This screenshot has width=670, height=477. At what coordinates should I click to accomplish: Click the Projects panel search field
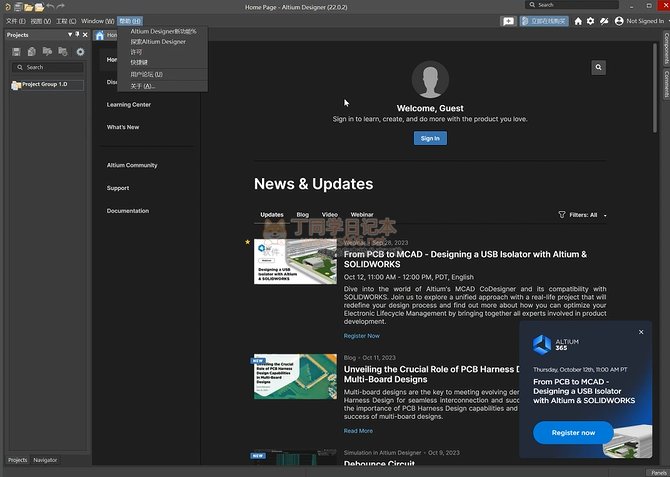[48, 67]
